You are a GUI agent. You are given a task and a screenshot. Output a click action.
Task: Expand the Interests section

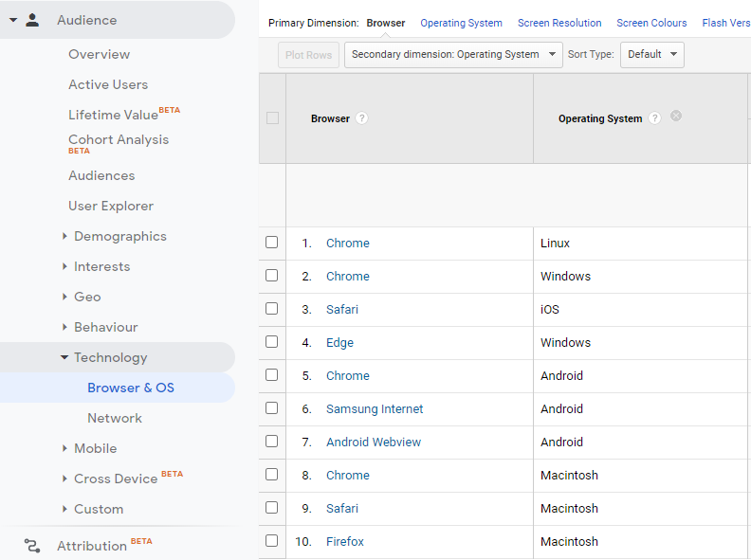64,266
